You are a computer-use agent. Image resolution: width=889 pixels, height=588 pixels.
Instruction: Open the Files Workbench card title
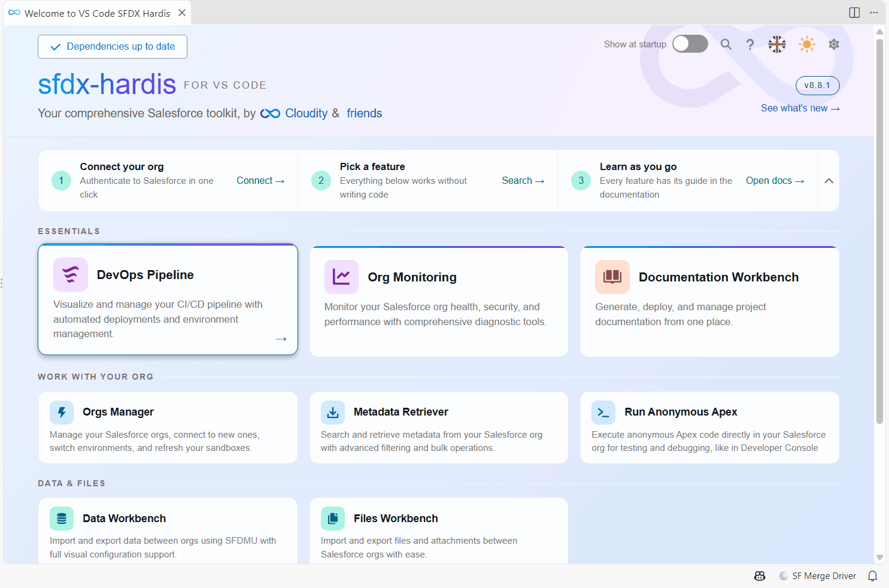(396, 519)
